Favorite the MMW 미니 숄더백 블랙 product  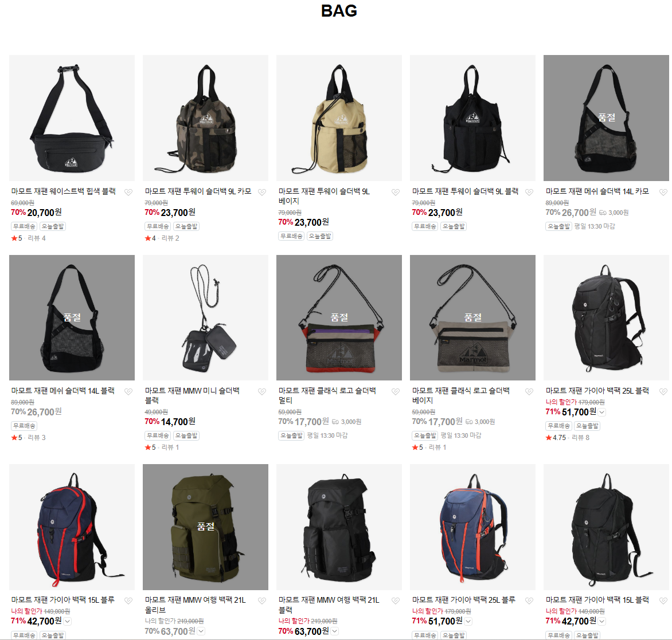pos(262,391)
